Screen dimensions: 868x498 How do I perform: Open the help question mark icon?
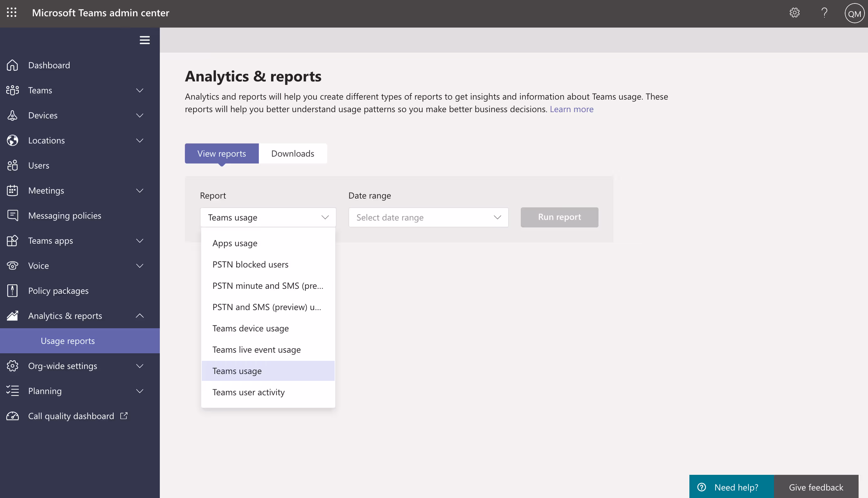(824, 13)
